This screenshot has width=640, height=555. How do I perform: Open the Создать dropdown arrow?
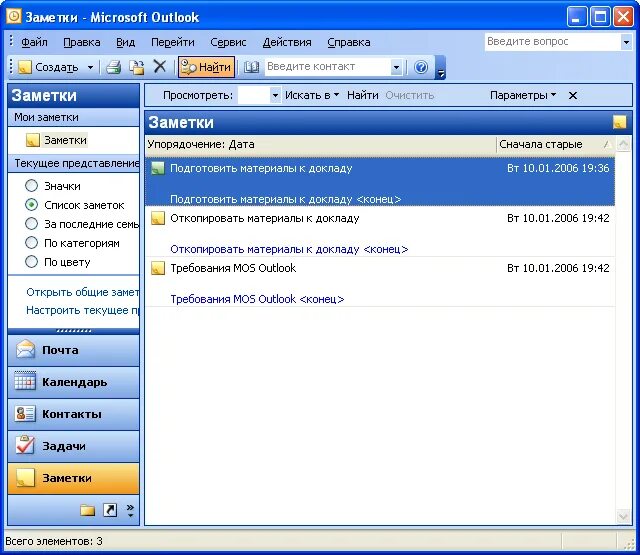(x=90, y=67)
